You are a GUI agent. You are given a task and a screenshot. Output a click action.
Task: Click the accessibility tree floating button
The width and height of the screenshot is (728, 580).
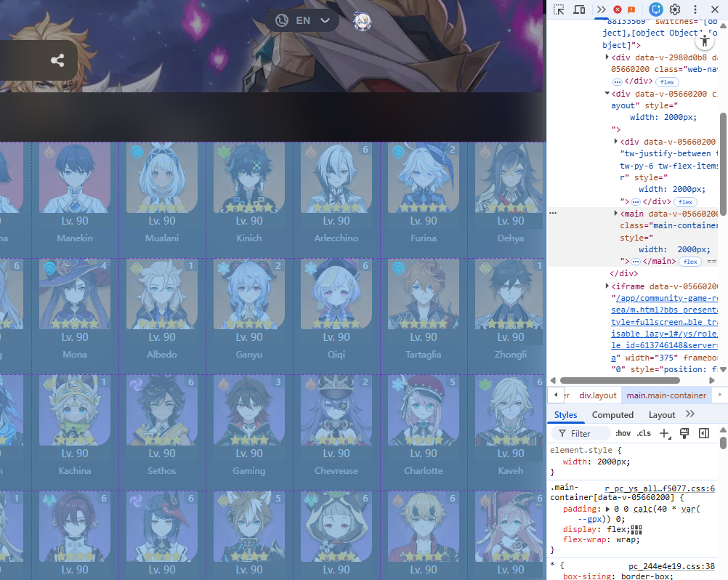pos(704,41)
